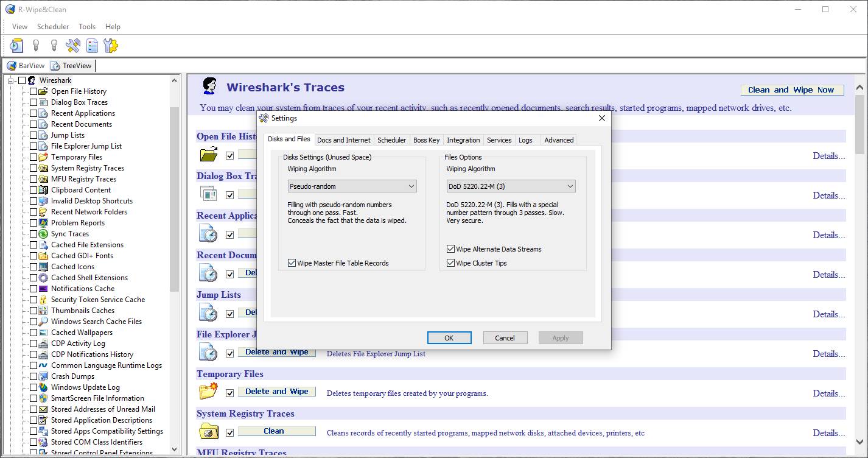Image resolution: width=868 pixels, height=458 pixels.
Task: Click the tree panel vertical scrollbar down arrow
Action: [x=175, y=450]
